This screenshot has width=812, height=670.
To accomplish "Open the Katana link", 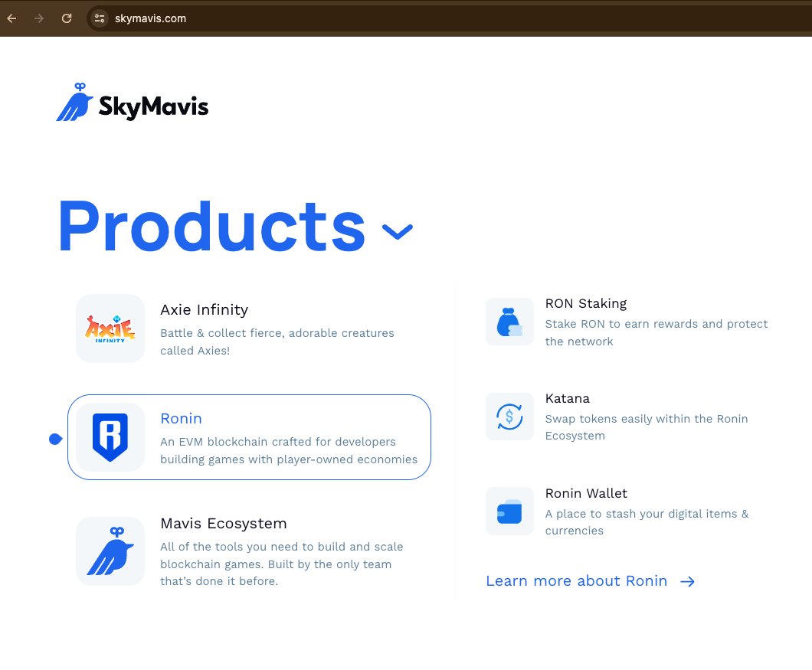I will [x=567, y=398].
